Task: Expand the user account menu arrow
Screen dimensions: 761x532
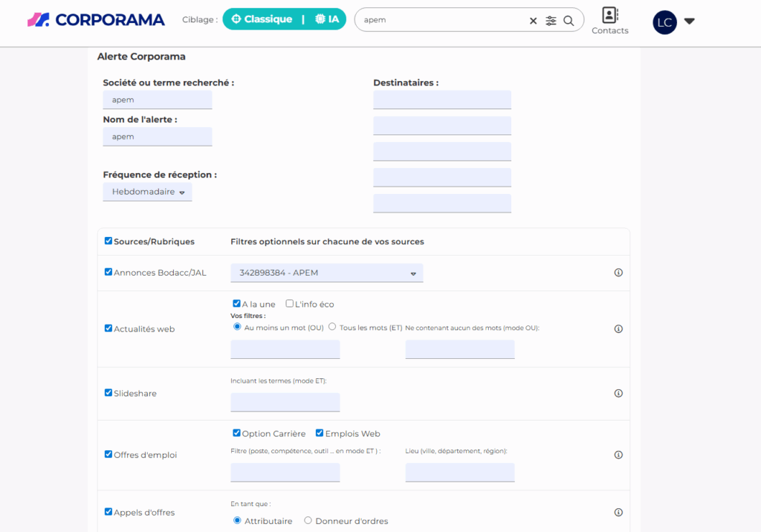Action: [x=689, y=22]
